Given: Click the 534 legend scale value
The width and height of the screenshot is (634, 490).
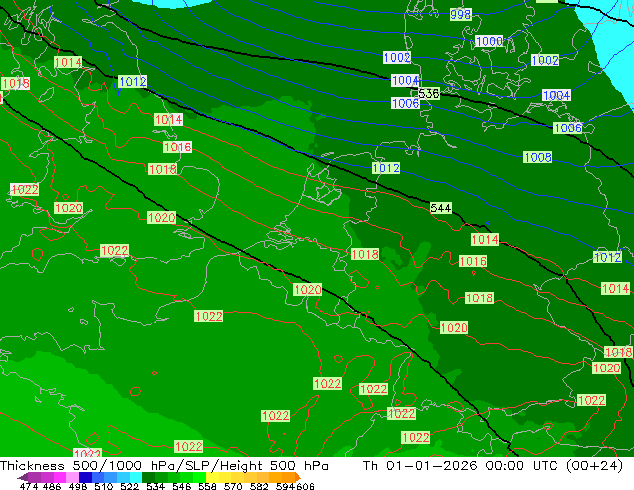Looking at the screenshot, I should [155, 486].
